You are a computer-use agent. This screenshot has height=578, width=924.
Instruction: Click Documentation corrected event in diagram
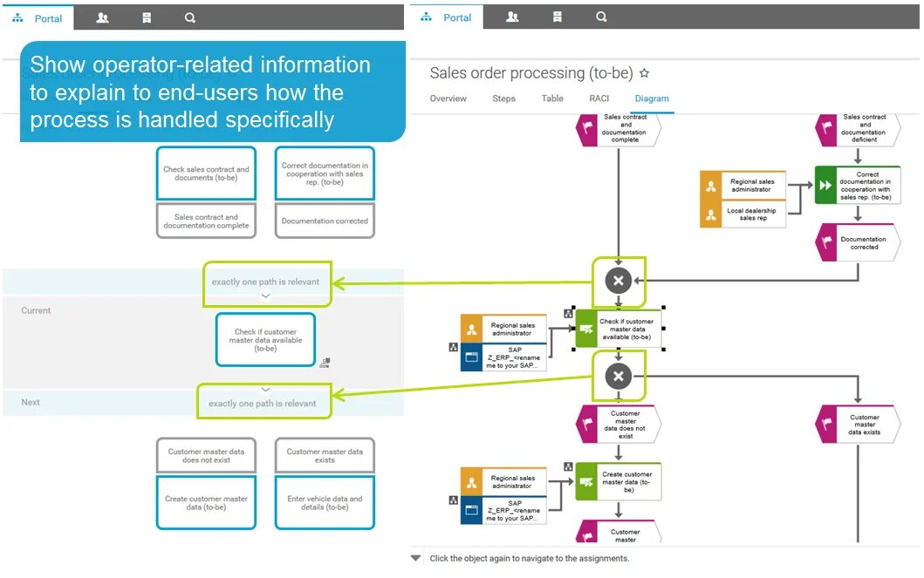click(858, 242)
